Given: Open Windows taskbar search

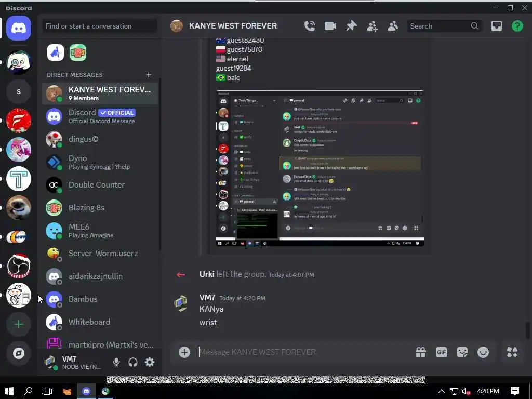Looking at the screenshot, I should point(28,391).
